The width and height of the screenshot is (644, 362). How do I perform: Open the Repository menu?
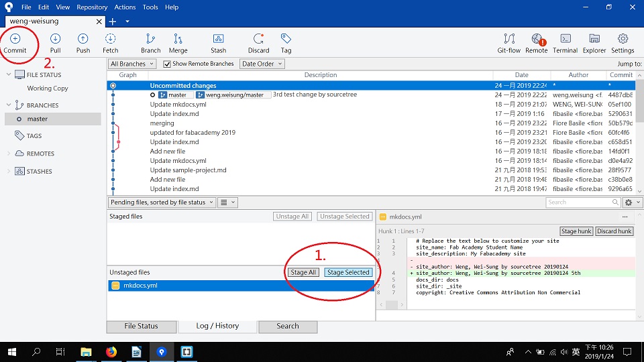click(x=92, y=7)
